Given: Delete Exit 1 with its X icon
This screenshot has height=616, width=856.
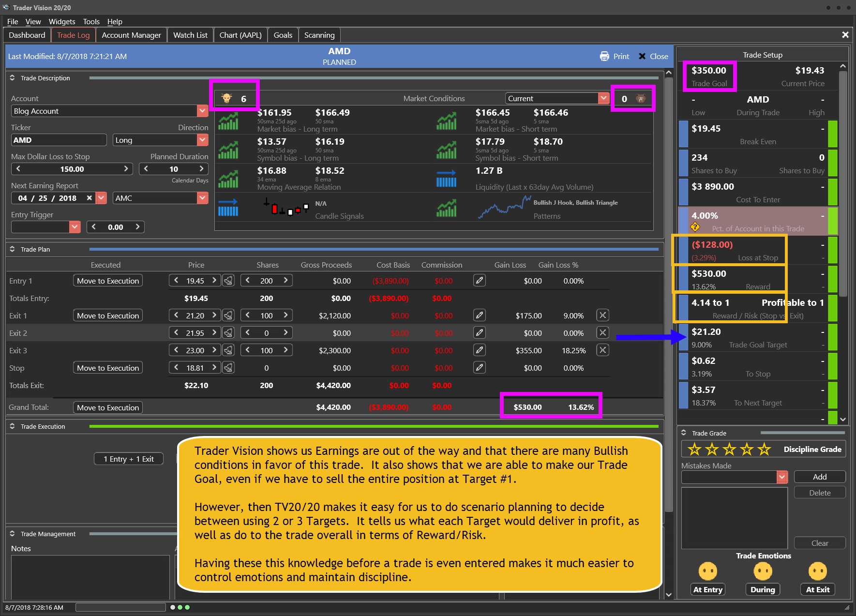Looking at the screenshot, I should [x=602, y=315].
